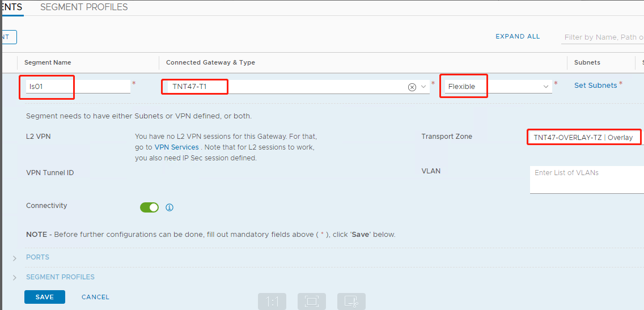Focus the Enter List of VLANs box
This screenshot has width=644, height=310.
(587, 180)
